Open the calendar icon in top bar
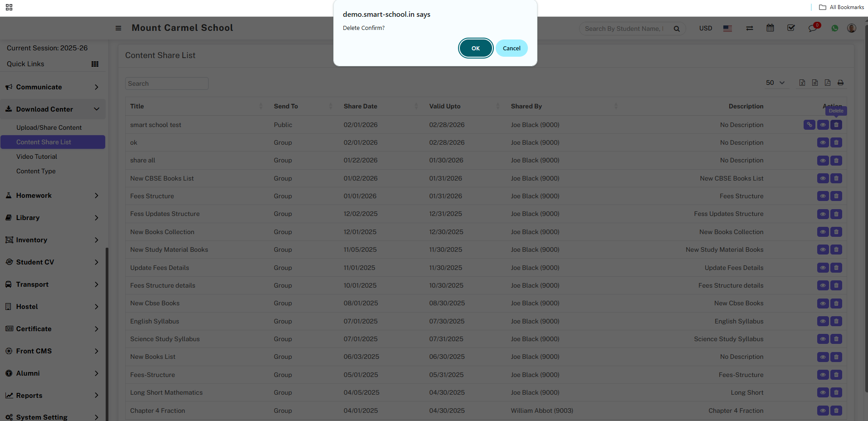Viewport: 868px width, 421px height. (770, 28)
